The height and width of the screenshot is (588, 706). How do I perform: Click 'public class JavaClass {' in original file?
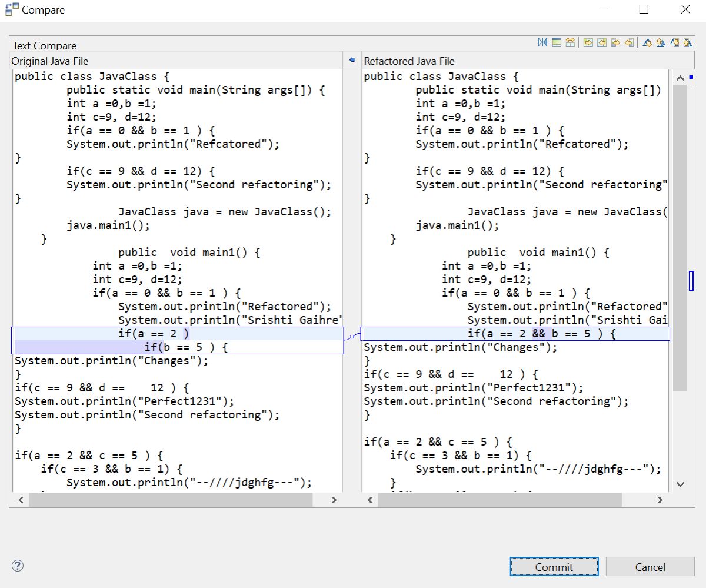pos(92,77)
